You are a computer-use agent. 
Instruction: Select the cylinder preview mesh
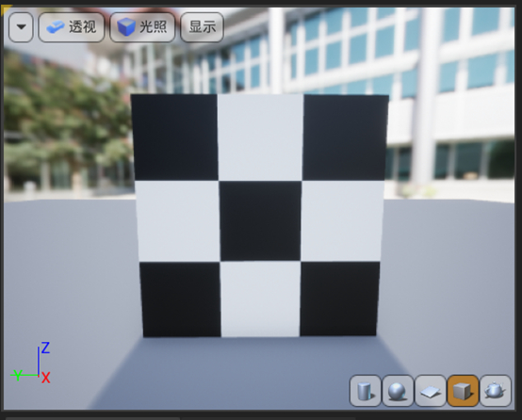pyautogui.click(x=366, y=391)
